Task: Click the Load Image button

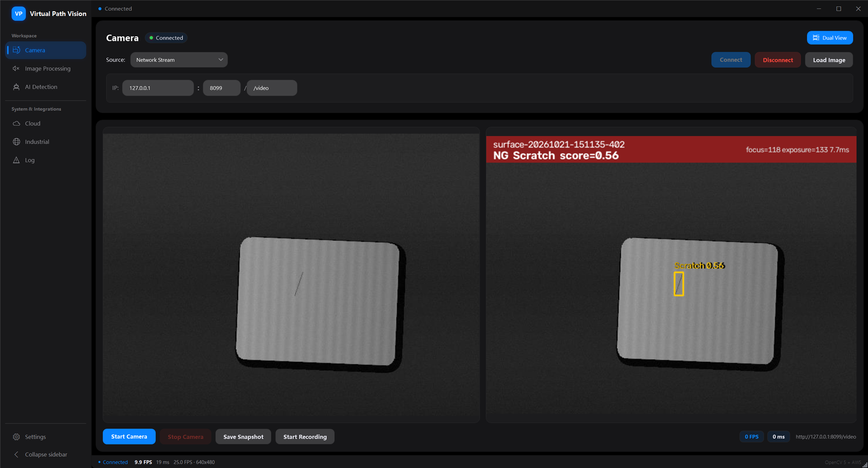Action: click(x=829, y=60)
